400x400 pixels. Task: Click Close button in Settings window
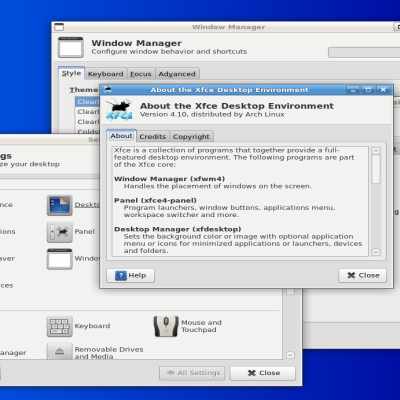pos(263,373)
